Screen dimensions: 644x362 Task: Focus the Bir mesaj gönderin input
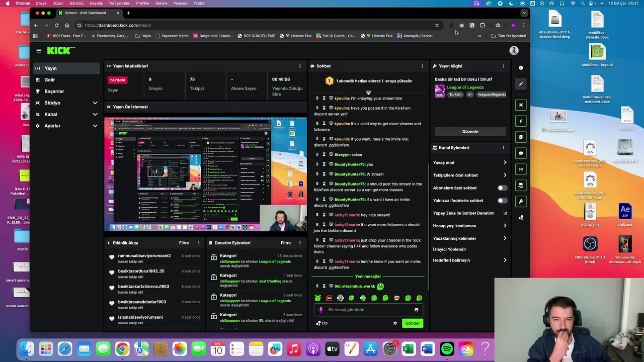[x=368, y=310]
